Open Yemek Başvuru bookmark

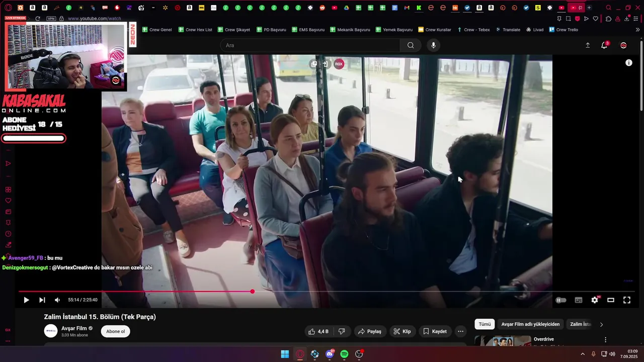pyautogui.click(x=394, y=30)
